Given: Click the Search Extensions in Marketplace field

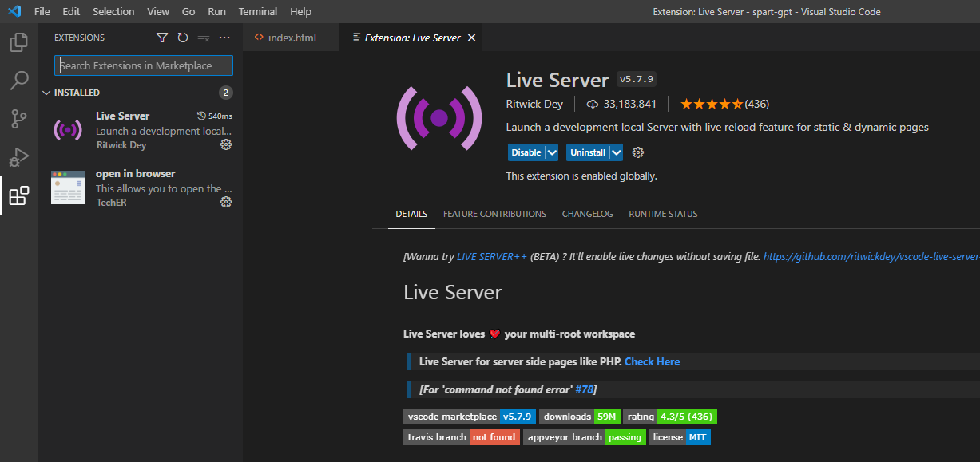Looking at the screenshot, I should tap(144, 65).
